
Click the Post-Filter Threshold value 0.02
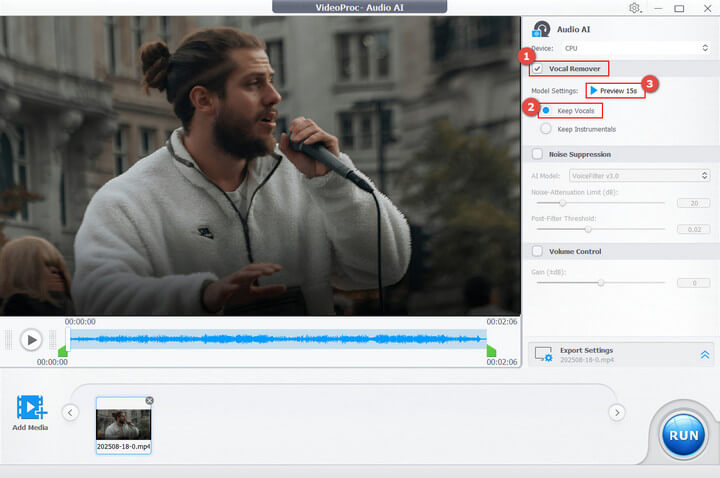[x=694, y=229]
